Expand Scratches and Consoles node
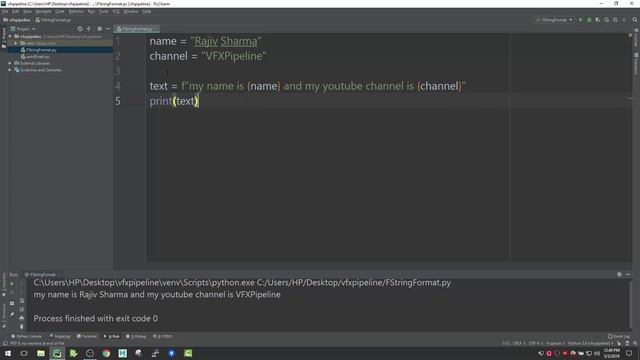Viewport: 640px width, 360px height. click(x=10, y=70)
